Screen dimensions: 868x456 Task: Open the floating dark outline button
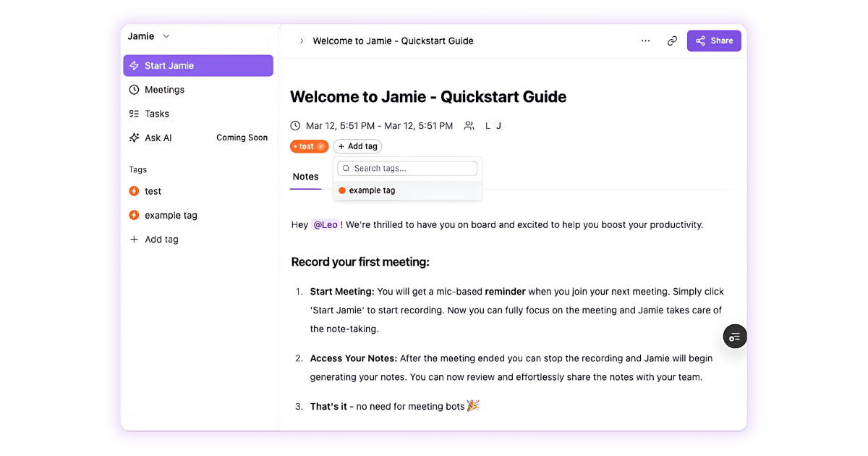(x=735, y=337)
